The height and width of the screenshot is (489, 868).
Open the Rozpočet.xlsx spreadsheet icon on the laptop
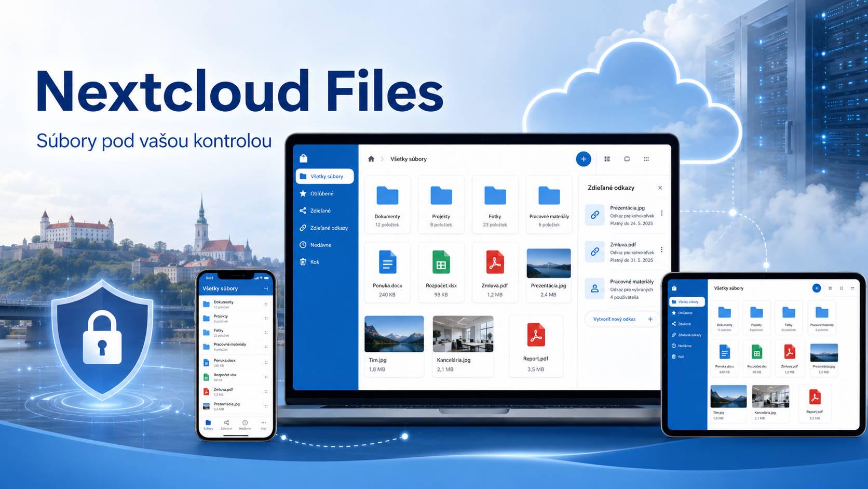coord(441,262)
